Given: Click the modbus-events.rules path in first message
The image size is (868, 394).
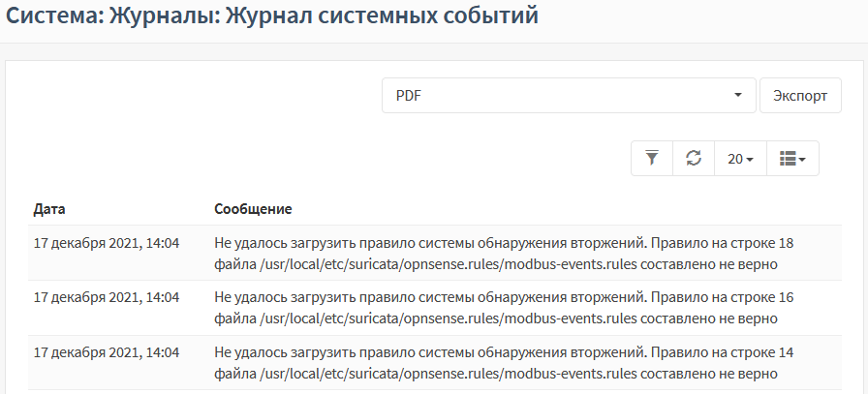Looking at the screenshot, I should (x=448, y=264).
